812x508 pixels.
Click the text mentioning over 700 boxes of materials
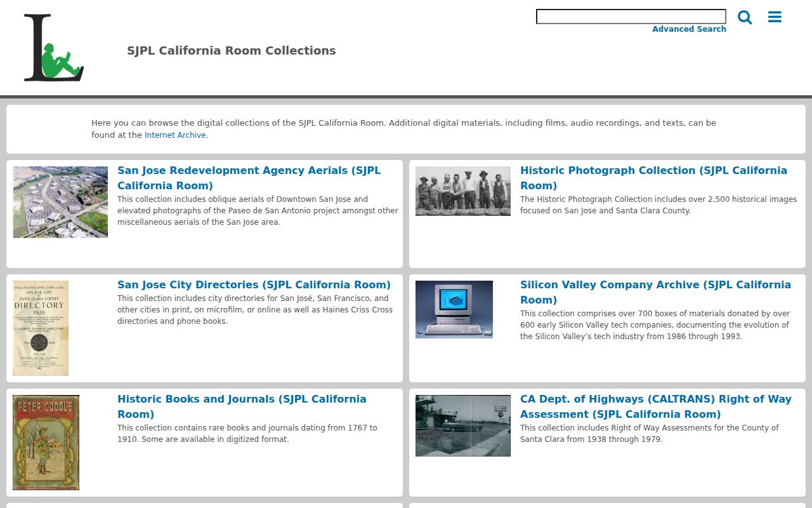(x=655, y=325)
